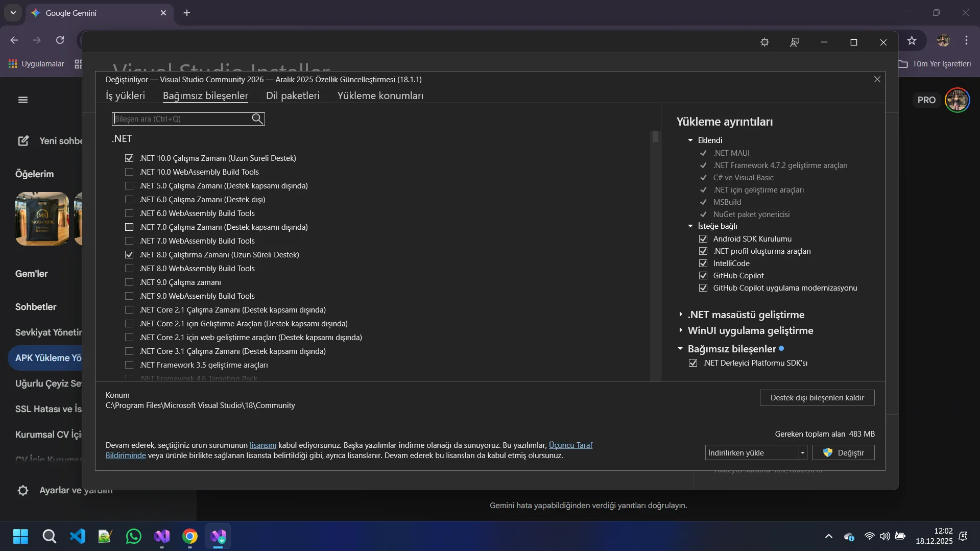The image size is (980, 551).
Task: Open Wi-Fi network settings in system tray
Action: click(x=869, y=536)
